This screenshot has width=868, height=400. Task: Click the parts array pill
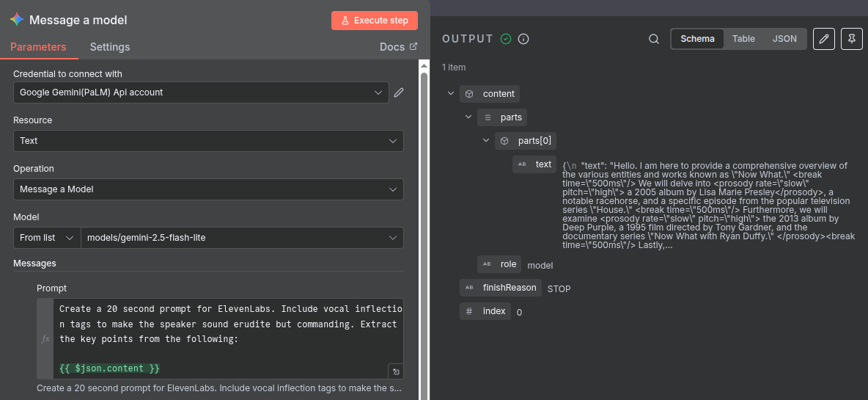tap(502, 117)
